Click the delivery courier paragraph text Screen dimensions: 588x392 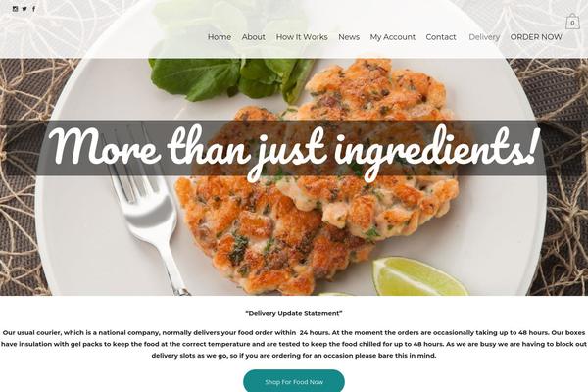[294, 344]
